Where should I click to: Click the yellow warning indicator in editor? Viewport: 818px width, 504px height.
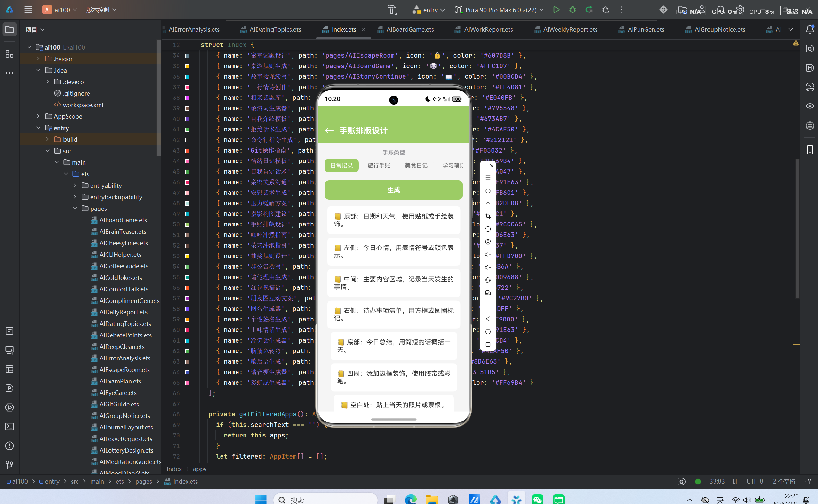point(796,43)
